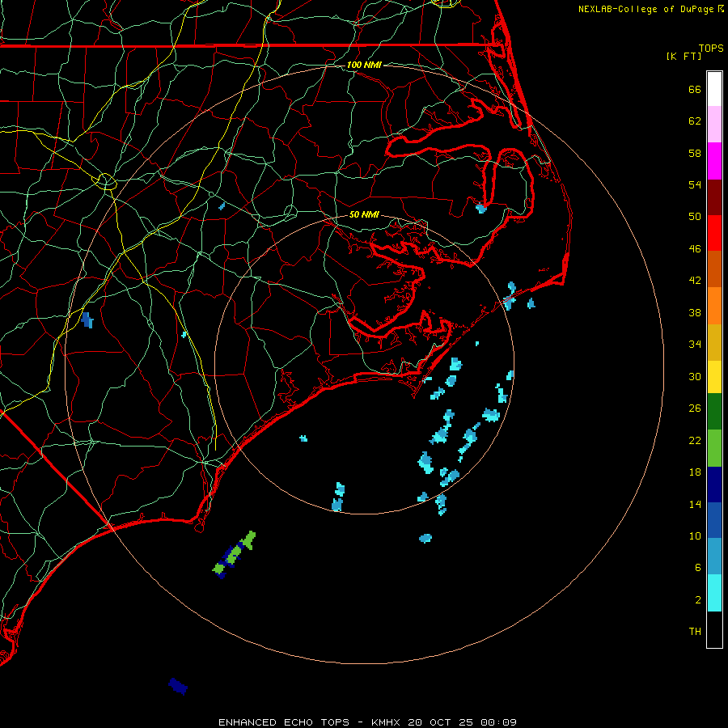Viewport: 728px width, 728px height.
Task: Click the "10" legend value
Action: [x=695, y=535]
